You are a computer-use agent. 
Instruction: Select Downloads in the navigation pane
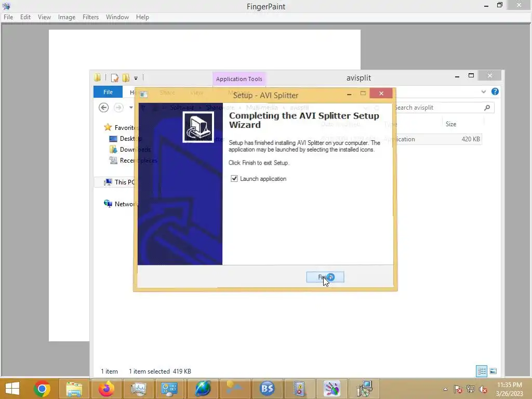[x=129, y=149]
